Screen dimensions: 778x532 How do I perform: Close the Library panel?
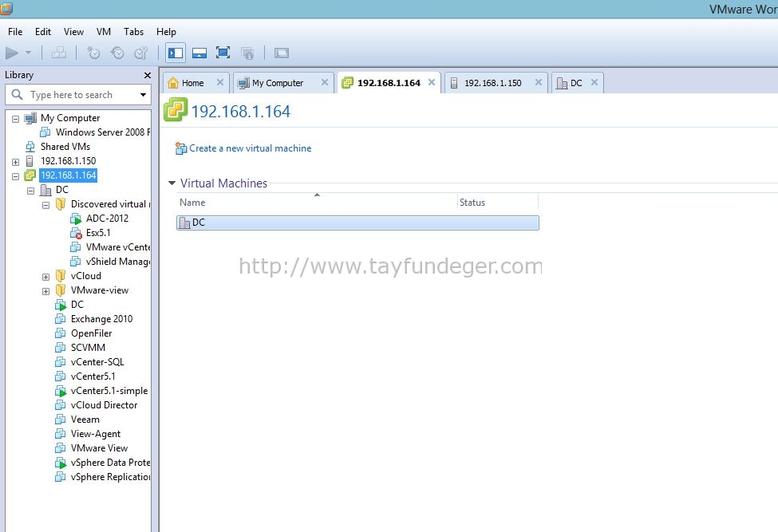(148, 75)
